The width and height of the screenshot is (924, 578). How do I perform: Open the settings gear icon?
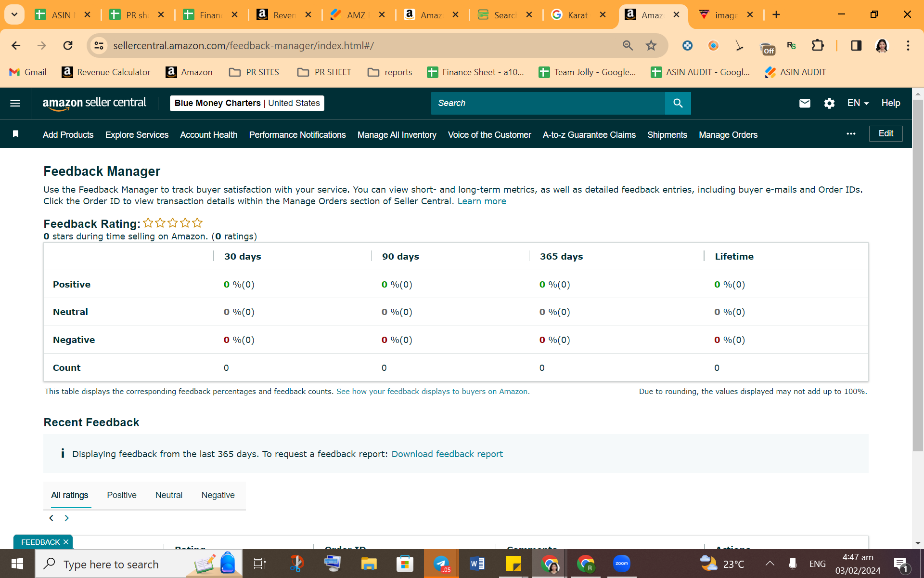[829, 103]
